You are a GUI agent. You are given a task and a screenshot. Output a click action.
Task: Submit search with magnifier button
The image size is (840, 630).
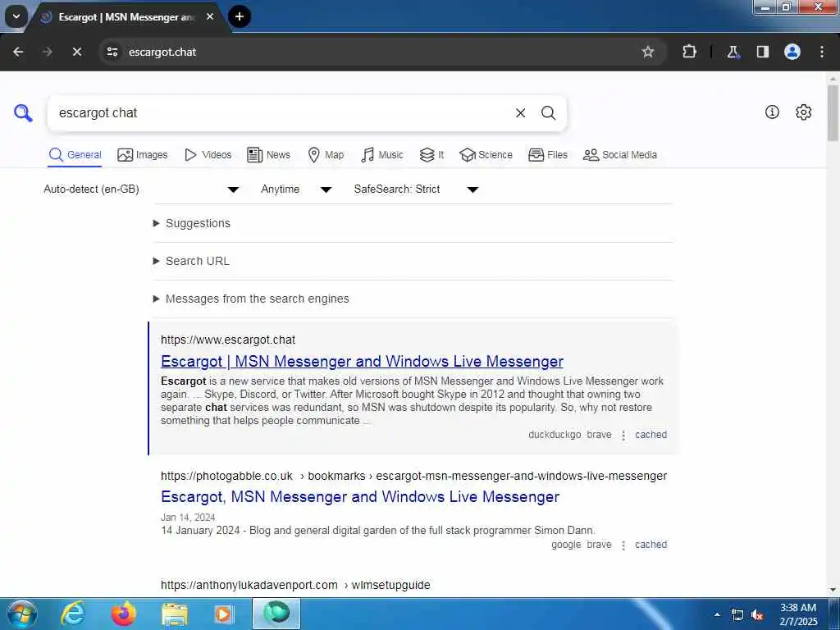pos(548,113)
